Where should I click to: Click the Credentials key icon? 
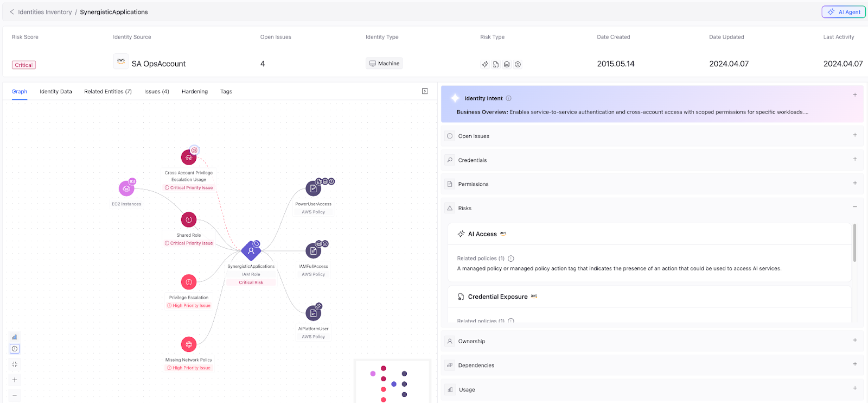(x=450, y=160)
